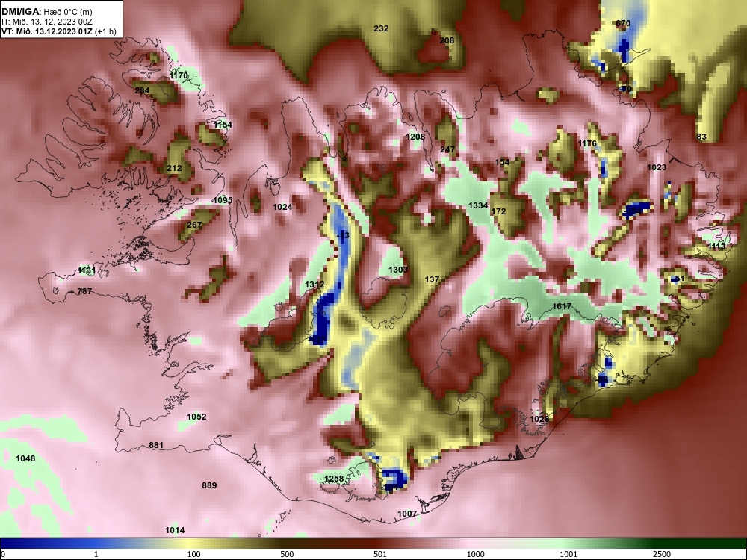747x560 pixels.
Task: Select the 1113 value on the east coast
Action: tap(716, 246)
